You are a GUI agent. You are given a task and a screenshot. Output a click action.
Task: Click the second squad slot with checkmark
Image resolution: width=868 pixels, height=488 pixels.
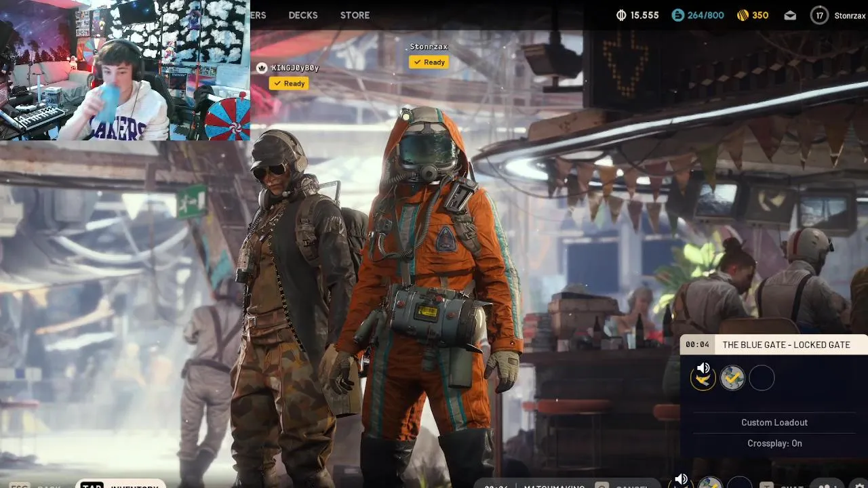[x=732, y=378]
